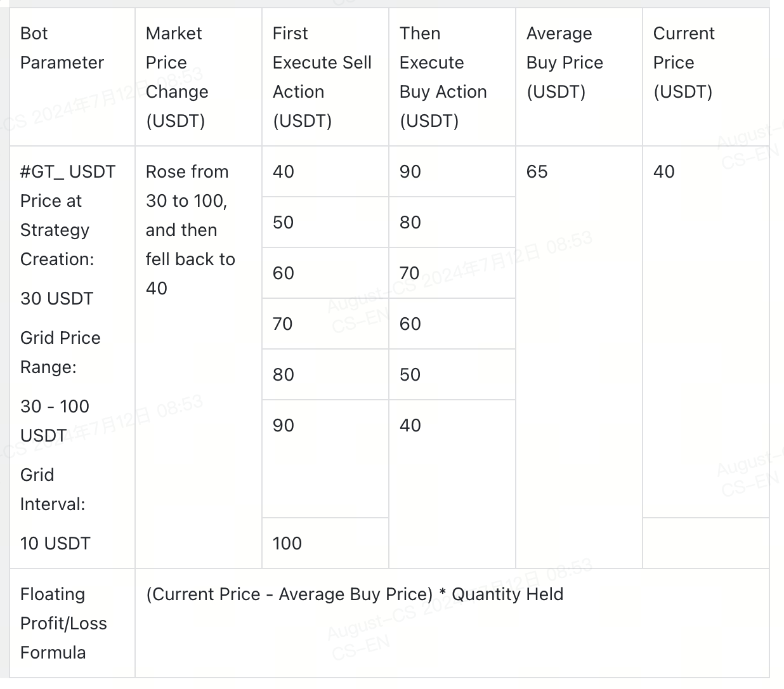Screen dimensions: 784x689
Task: Click the 50 cell in the buy column
Action: (410, 375)
